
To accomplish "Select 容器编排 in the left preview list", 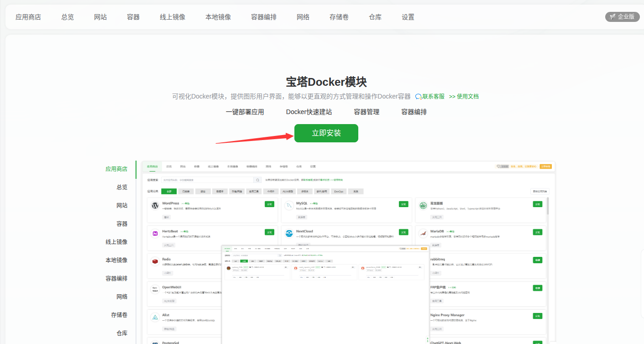I will [x=116, y=278].
